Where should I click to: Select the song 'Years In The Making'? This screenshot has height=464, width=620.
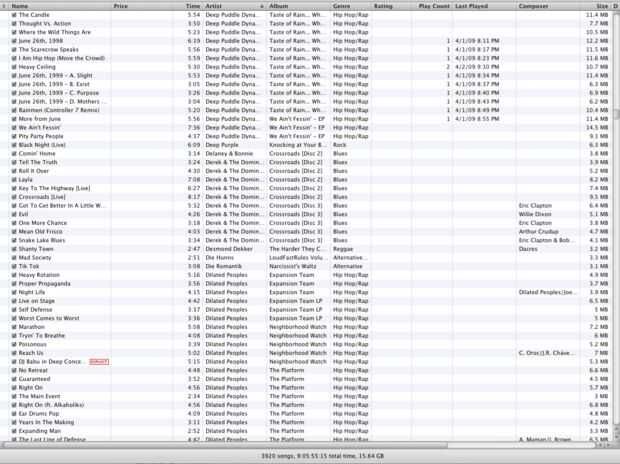(46, 422)
